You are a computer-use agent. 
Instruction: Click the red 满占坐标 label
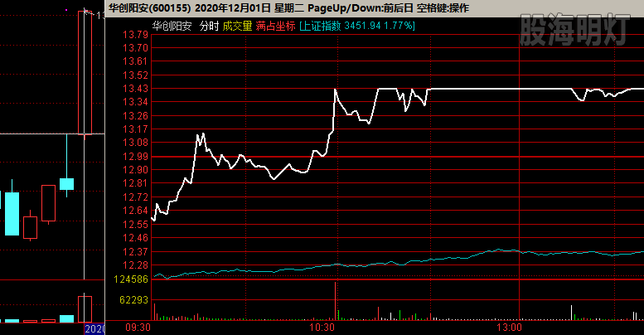pyautogui.click(x=275, y=27)
